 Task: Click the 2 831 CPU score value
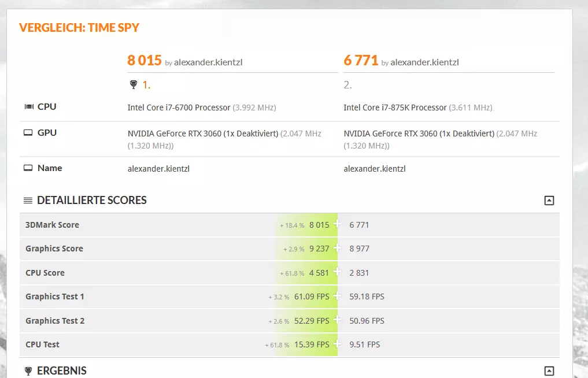pos(359,273)
